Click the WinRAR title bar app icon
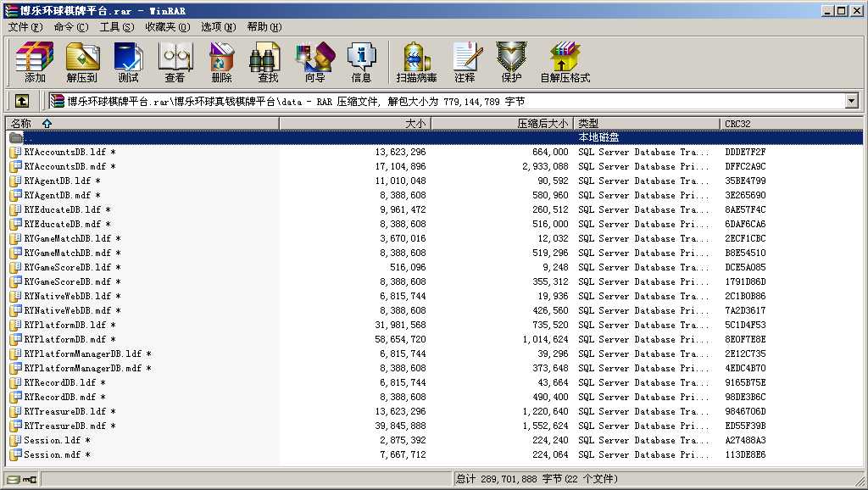This screenshot has width=868, height=490. pyautogui.click(x=10, y=10)
